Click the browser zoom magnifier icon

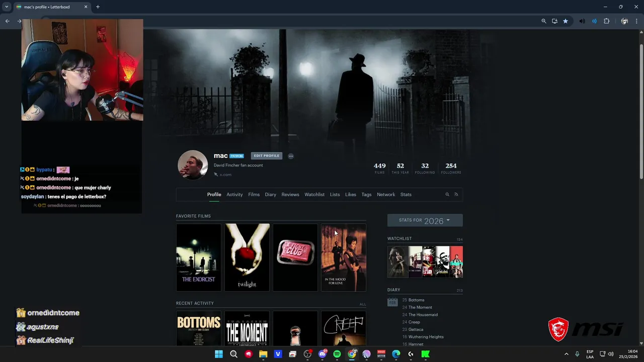coord(543,21)
